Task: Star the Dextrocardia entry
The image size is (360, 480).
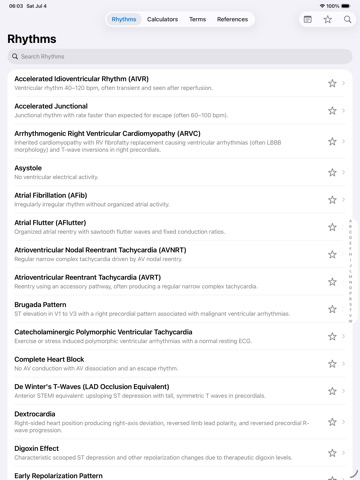Action: click(x=332, y=422)
